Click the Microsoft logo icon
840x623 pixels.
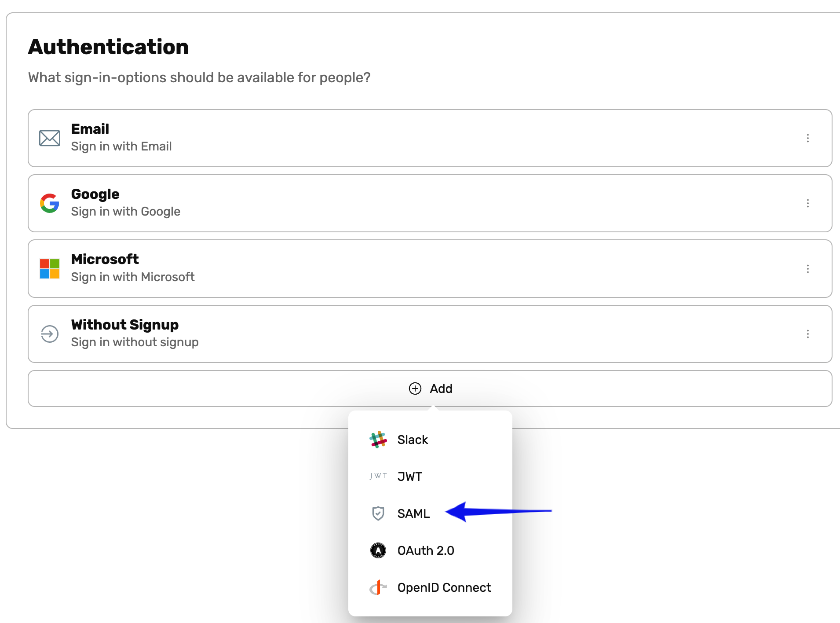point(50,268)
